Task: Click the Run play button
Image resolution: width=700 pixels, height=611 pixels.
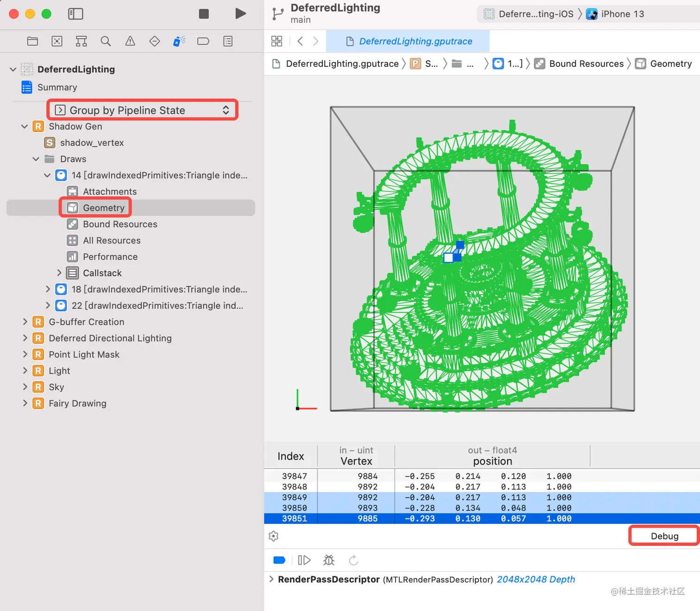Action: pos(240,14)
